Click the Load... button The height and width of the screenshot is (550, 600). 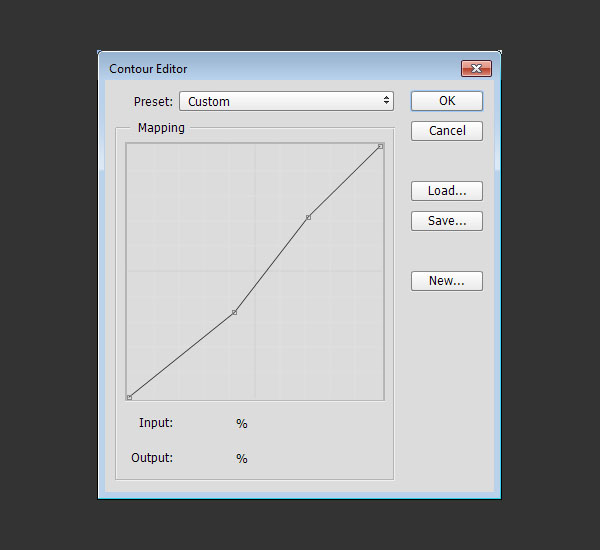(446, 191)
